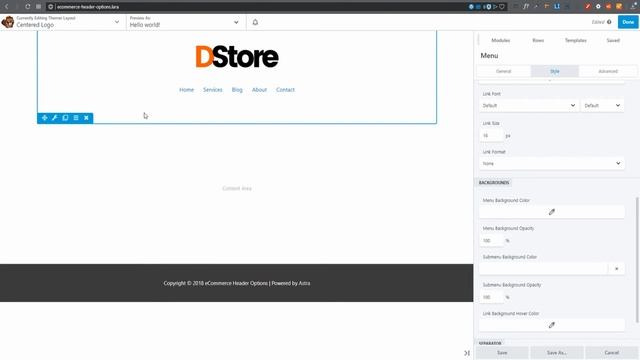
Task: Open the Link Font weight dropdown
Action: pyautogui.click(x=602, y=105)
